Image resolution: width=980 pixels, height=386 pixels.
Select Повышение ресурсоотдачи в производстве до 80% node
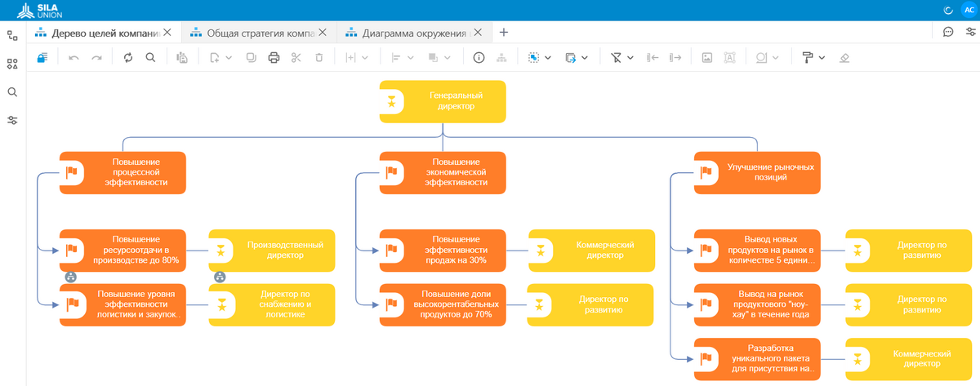pos(123,250)
